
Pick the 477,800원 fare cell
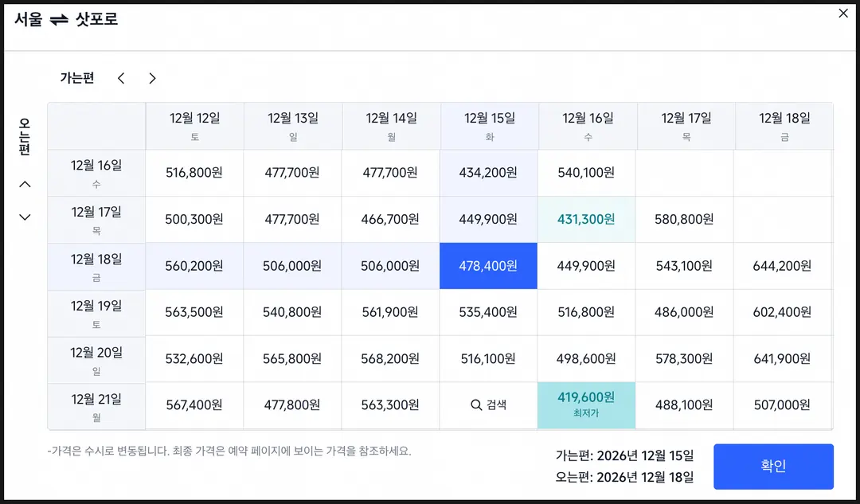click(292, 405)
